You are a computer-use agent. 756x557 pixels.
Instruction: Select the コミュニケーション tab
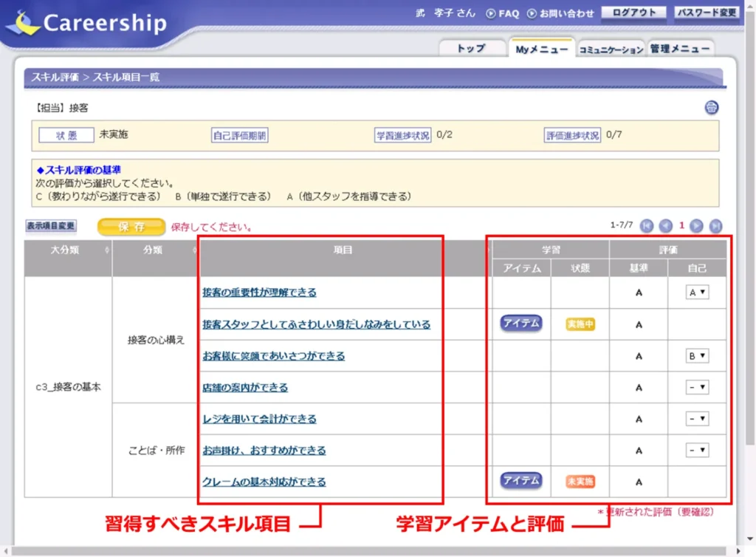[611, 49]
